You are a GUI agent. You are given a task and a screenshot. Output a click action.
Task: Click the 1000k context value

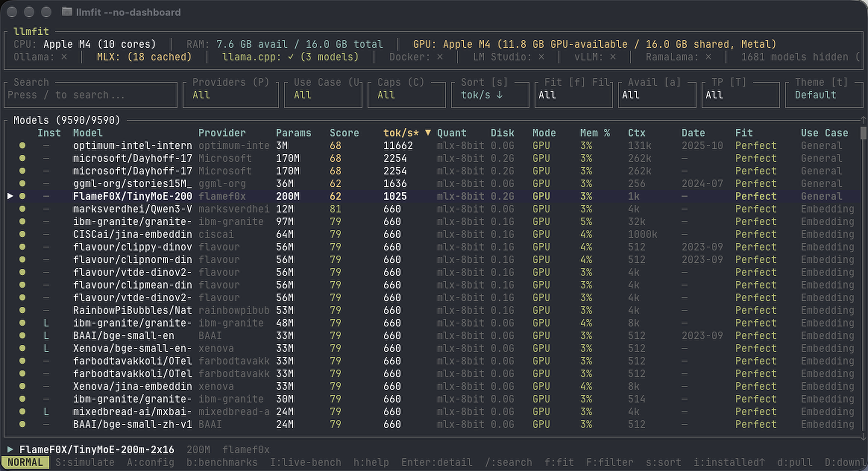(642, 234)
